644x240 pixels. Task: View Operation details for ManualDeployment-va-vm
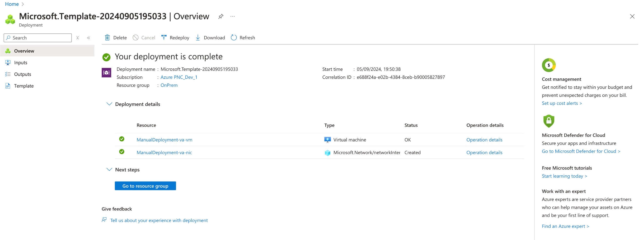(x=484, y=139)
